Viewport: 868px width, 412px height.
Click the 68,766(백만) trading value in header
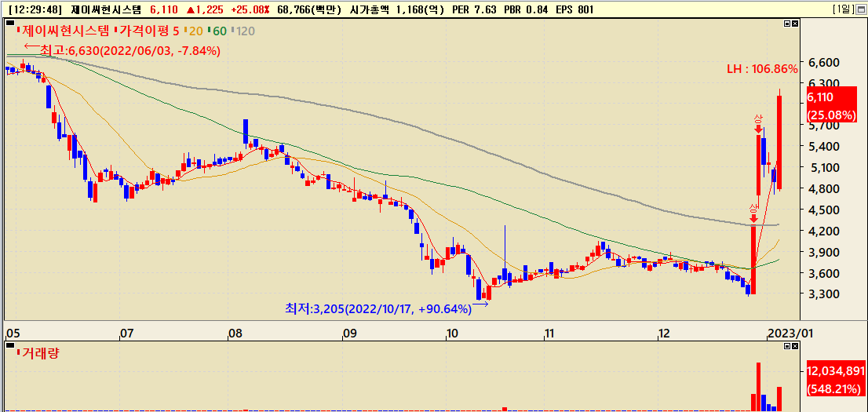(x=308, y=9)
